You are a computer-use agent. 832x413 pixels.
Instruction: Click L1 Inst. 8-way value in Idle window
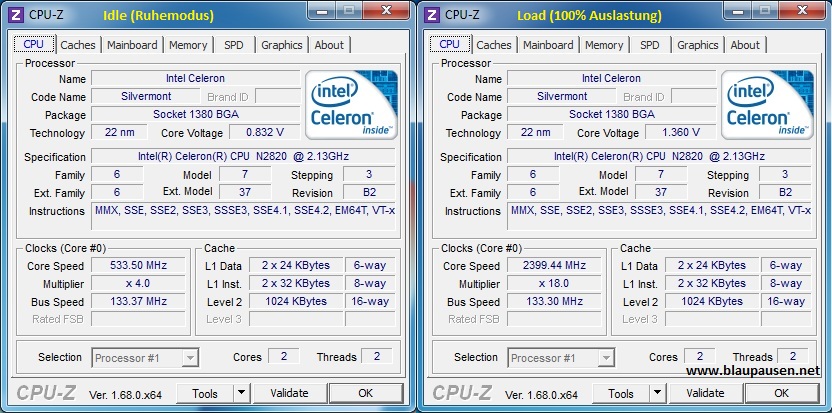(370, 283)
